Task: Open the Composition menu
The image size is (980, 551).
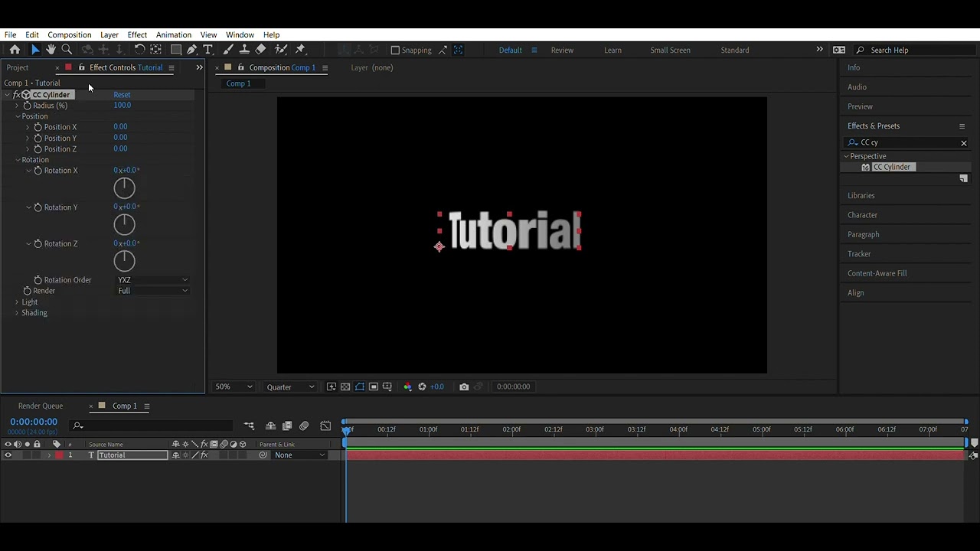Action: point(69,34)
